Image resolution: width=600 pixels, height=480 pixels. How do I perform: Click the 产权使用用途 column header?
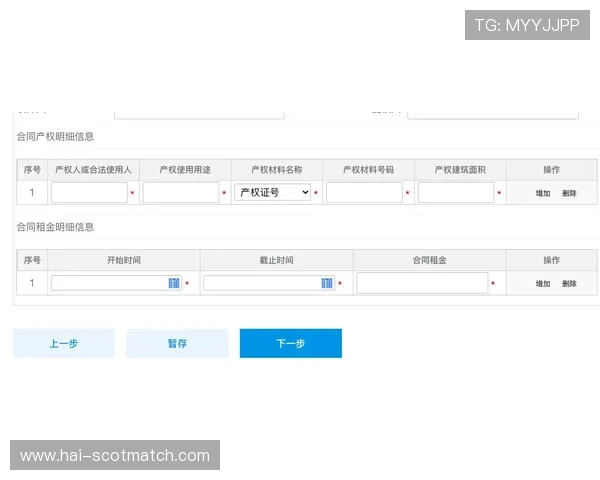point(185,170)
